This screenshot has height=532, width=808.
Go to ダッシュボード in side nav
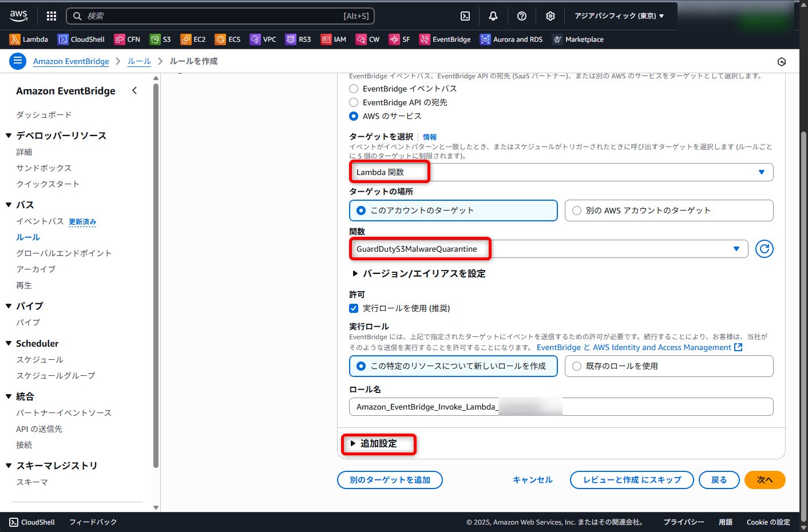44,115
